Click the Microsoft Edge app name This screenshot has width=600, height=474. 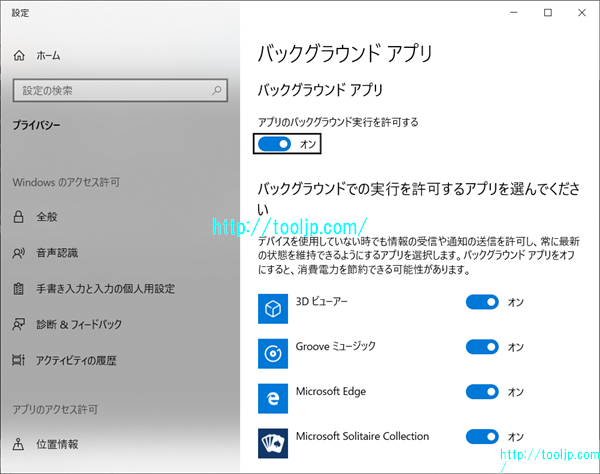coord(331,391)
